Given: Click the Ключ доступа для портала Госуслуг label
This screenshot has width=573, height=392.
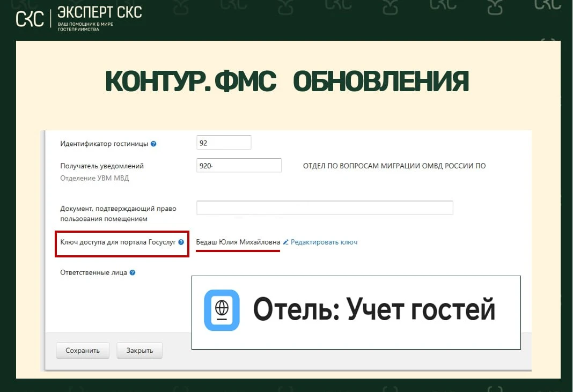Looking at the screenshot, I should click(x=118, y=242).
